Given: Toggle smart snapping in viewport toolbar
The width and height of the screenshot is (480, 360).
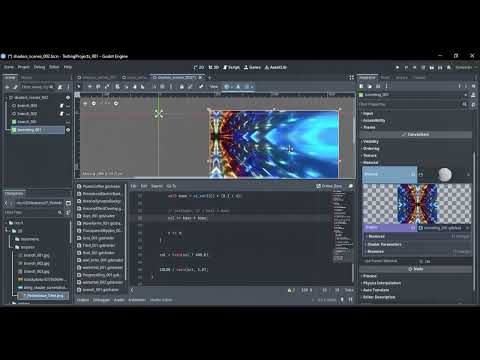Looking at the screenshot, I should pyautogui.click(x=154, y=87).
